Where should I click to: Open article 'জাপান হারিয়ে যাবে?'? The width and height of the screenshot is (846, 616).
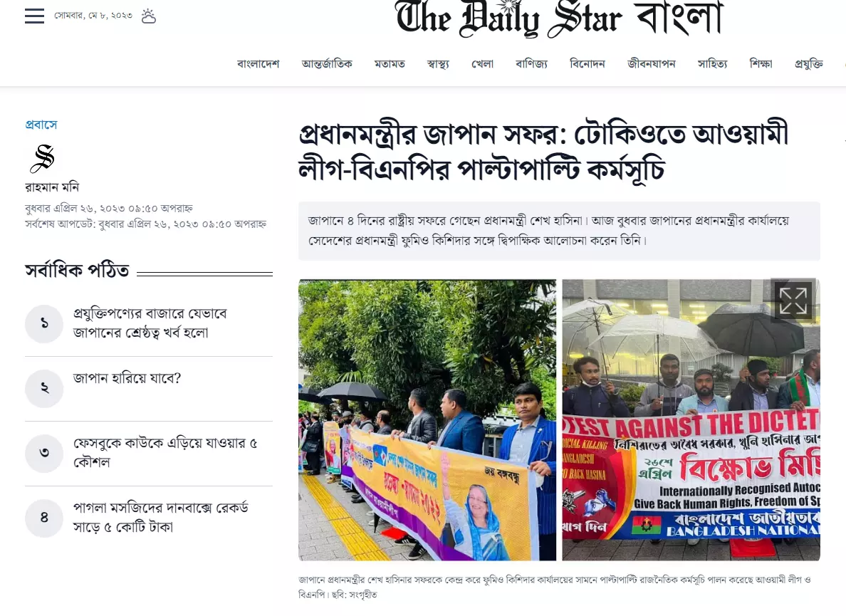click(127, 378)
